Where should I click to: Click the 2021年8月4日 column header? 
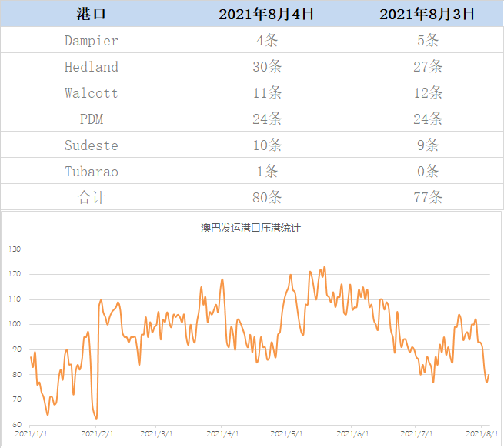266,14
